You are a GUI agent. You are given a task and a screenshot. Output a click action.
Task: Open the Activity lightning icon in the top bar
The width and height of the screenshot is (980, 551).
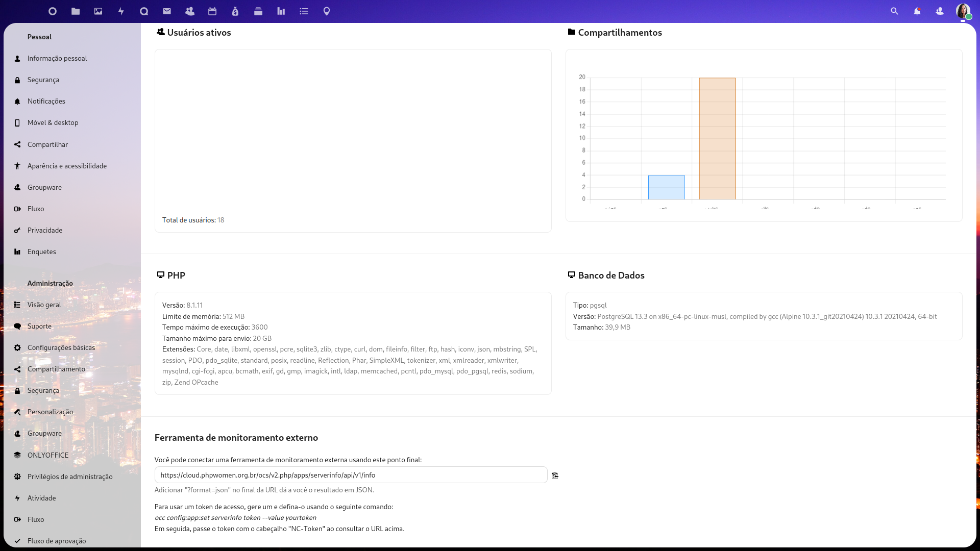121,11
